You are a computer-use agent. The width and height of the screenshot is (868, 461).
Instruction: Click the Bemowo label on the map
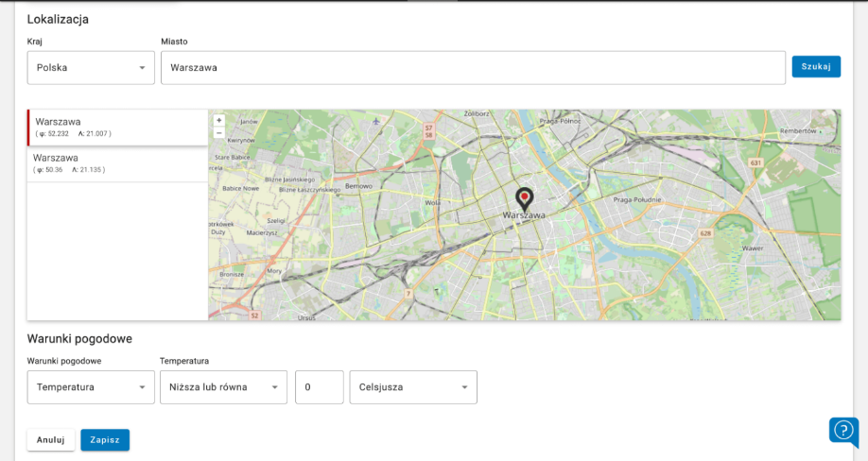pyautogui.click(x=358, y=186)
